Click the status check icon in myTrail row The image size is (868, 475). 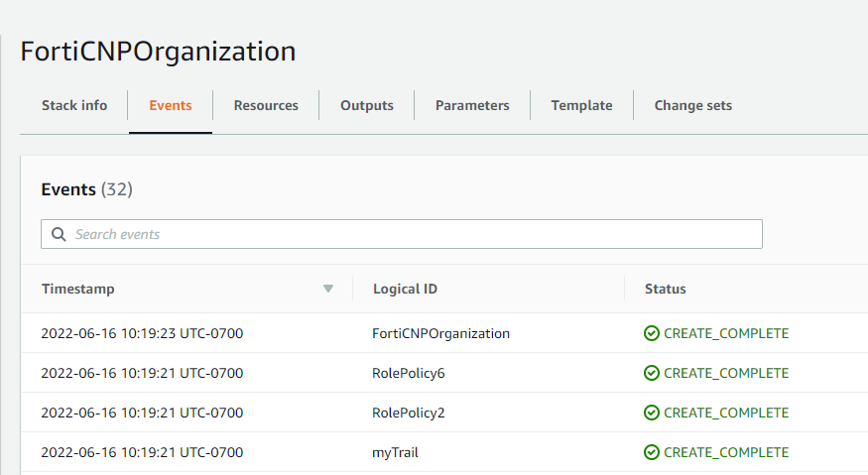click(x=652, y=452)
